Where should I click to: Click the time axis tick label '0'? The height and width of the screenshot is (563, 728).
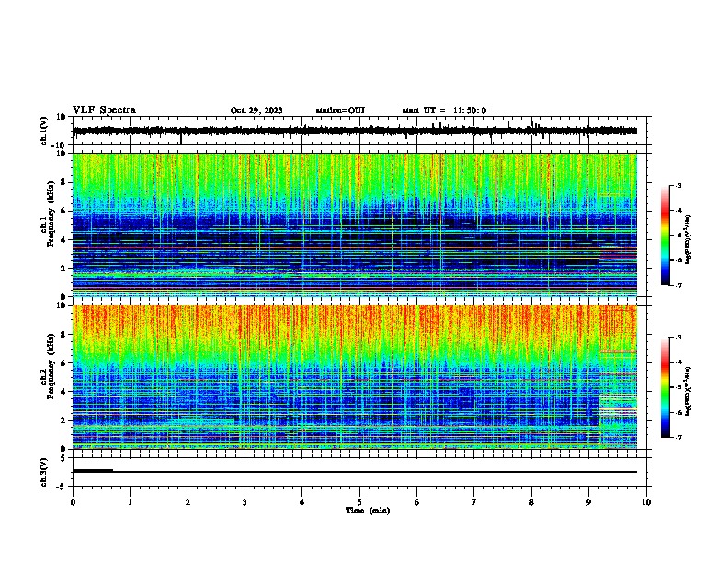pos(73,502)
